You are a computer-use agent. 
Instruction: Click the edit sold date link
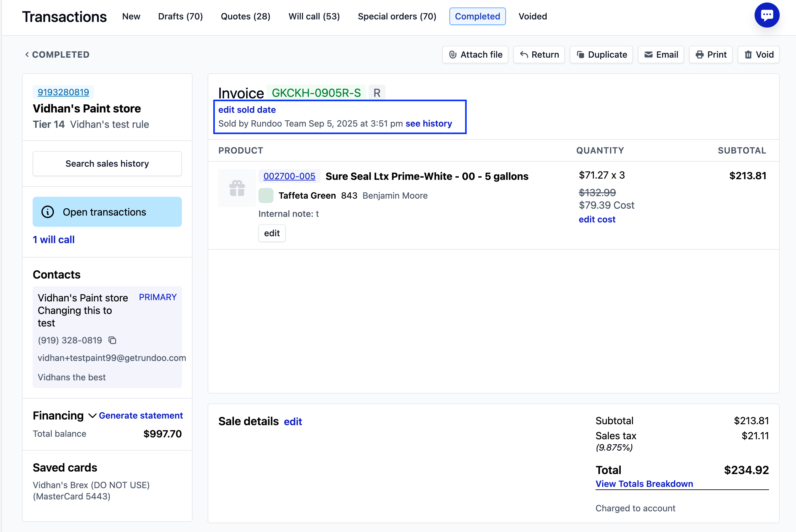click(247, 110)
